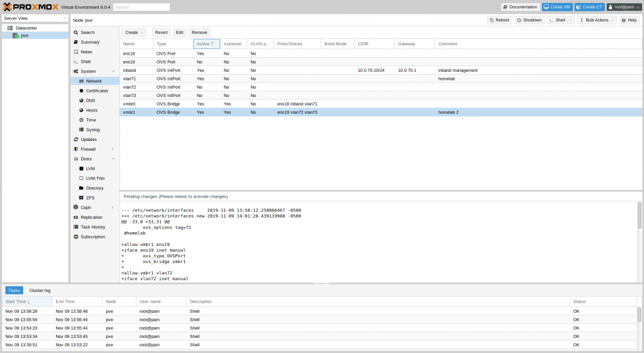
Task: Select the inband network row
Action: point(380,70)
